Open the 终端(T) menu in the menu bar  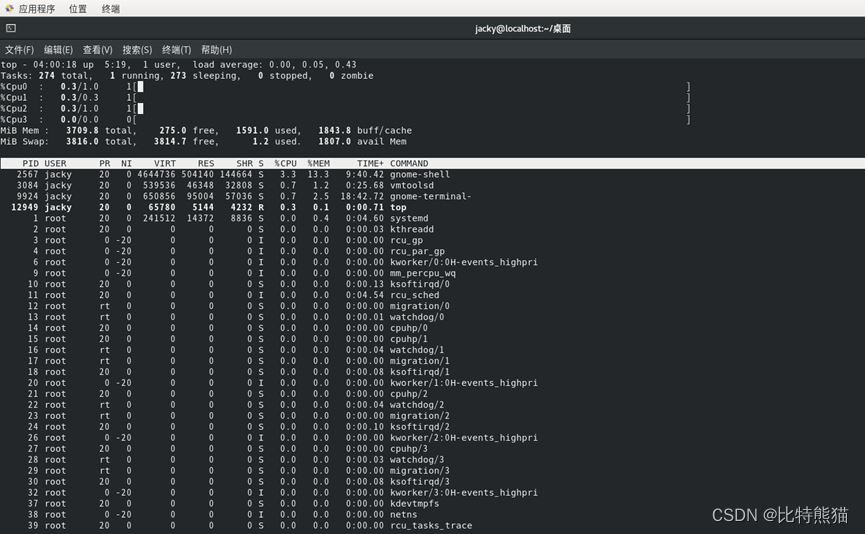(x=176, y=50)
